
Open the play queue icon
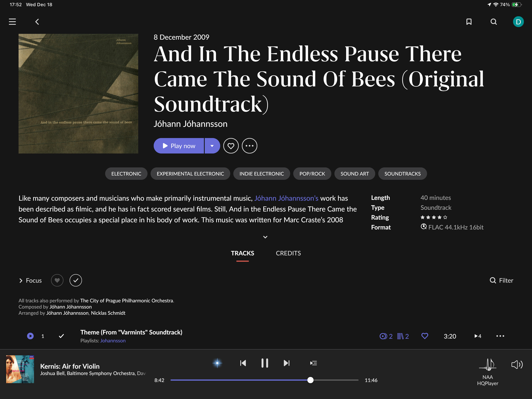point(313,363)
